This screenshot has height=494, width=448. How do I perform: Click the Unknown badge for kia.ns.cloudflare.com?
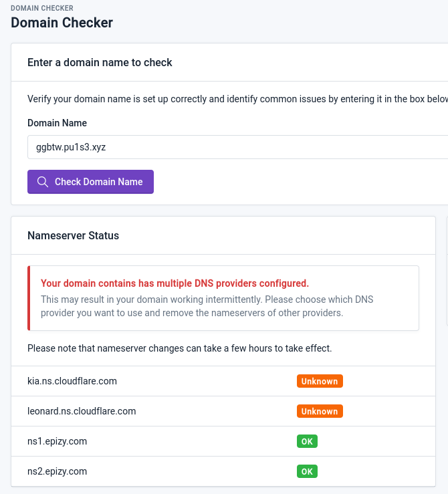coord(320,381)
